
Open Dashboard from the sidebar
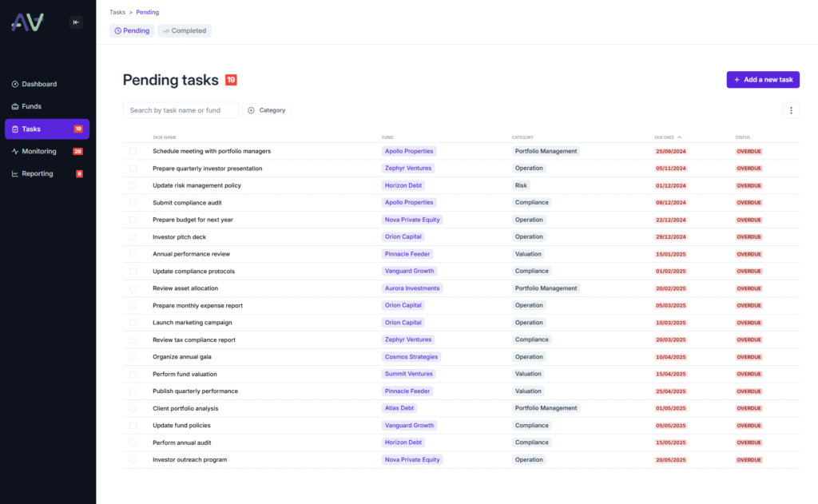pos(38,84)
